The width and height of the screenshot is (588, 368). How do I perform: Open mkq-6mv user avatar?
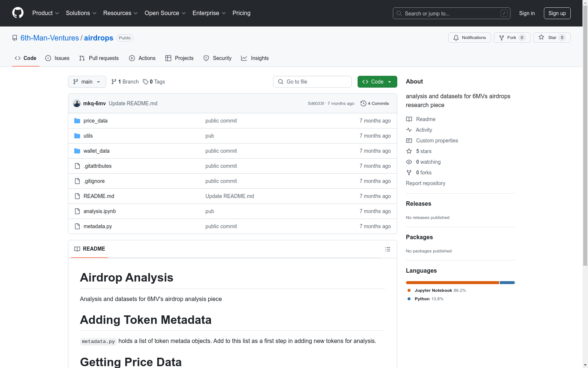tap(77, 103)
